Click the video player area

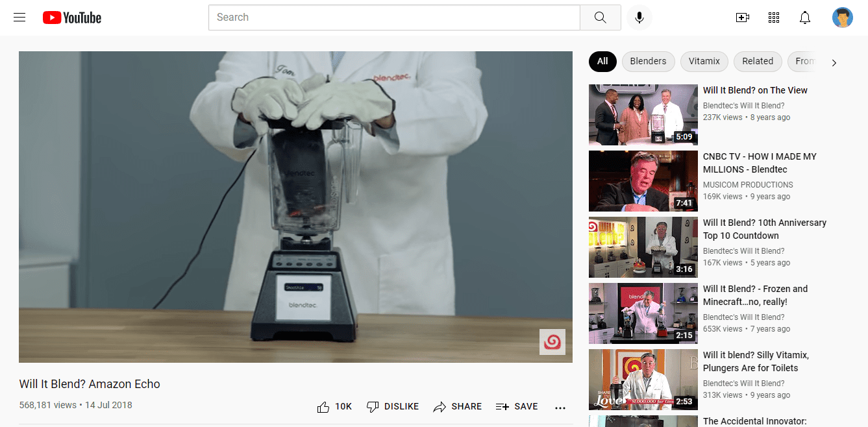pyautogui.click(x=295, y=207)
